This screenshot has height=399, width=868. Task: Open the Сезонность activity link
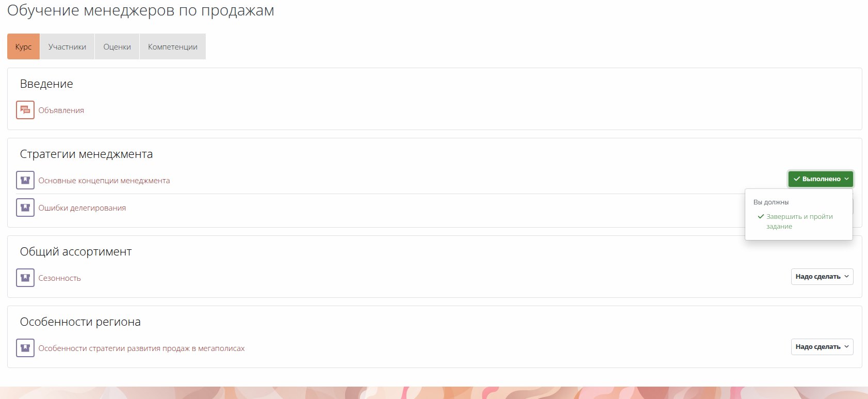click(60, 278)
